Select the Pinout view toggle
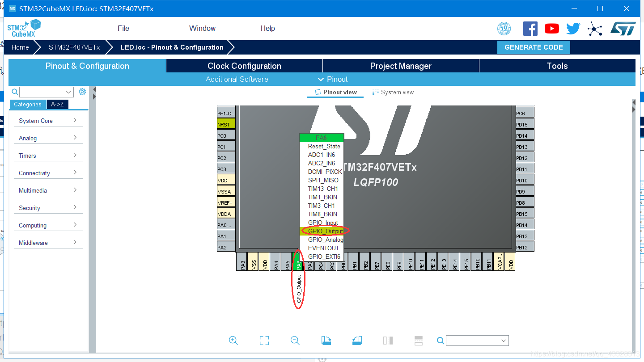 [x=335, y=93]
